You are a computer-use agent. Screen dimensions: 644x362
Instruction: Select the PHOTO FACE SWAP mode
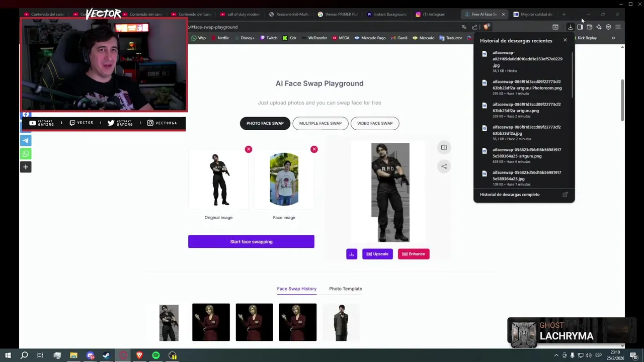coord(265,123)
